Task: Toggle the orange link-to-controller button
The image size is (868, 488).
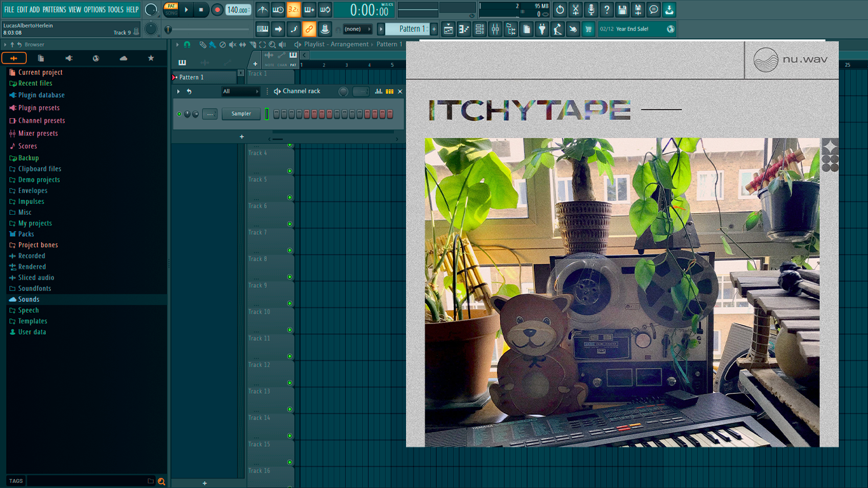Action: (x=309, y=29)
